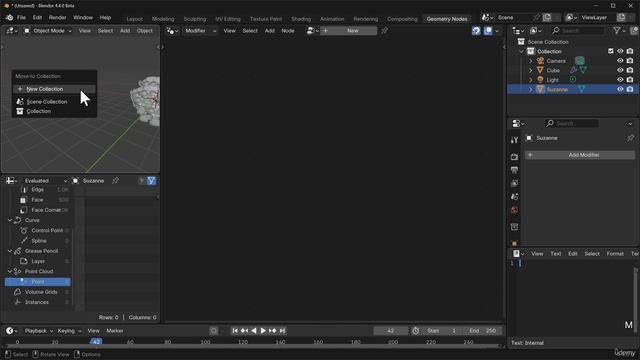Screen dimensions: 640x360
Task: Expand the Camera row in outliner
Action: 531,61
